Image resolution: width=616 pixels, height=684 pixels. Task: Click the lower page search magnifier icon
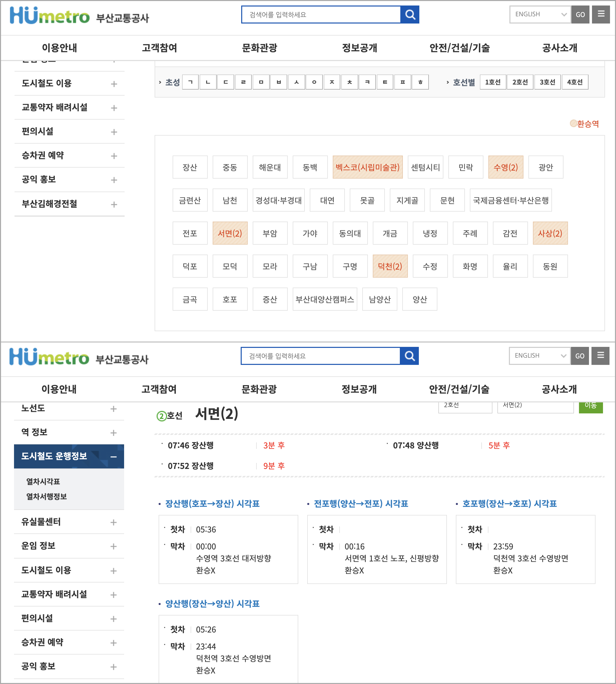click(x=409, y=356)
